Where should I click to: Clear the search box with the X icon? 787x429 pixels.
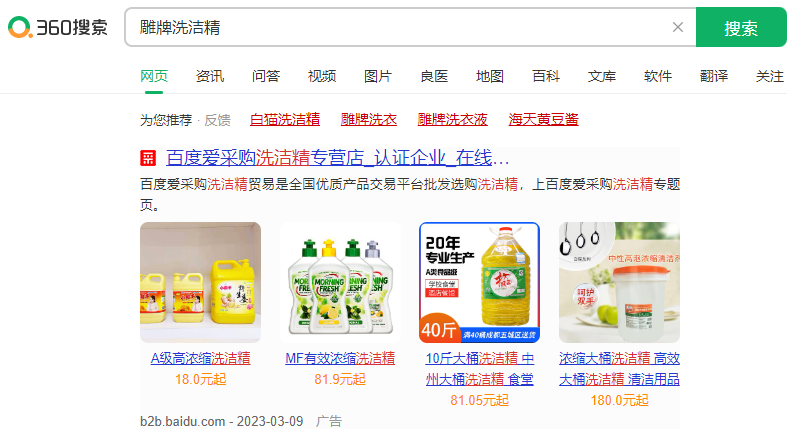tap(678, 27)
